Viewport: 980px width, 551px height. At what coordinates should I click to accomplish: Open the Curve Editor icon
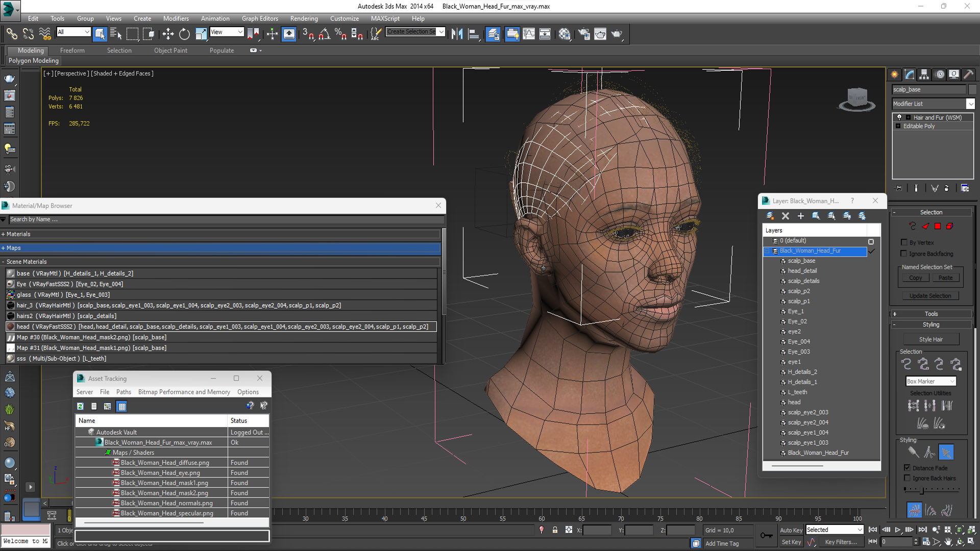(529, 34)
